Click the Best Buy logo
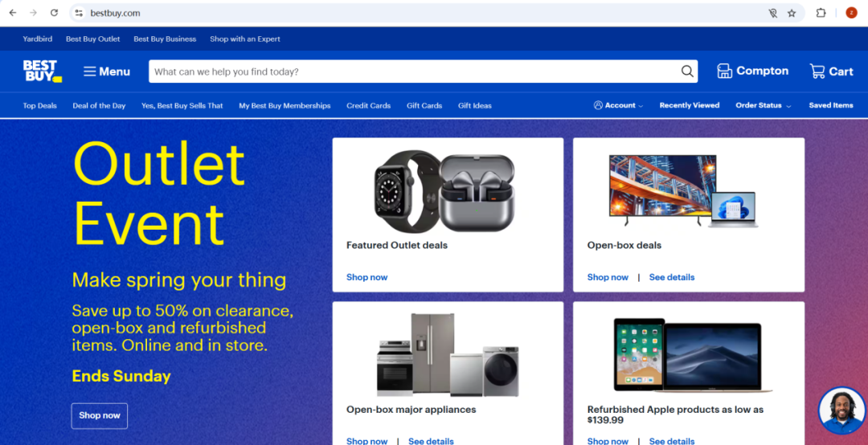The height and width of the screenshot is (445, 868). tap(42, 71)
